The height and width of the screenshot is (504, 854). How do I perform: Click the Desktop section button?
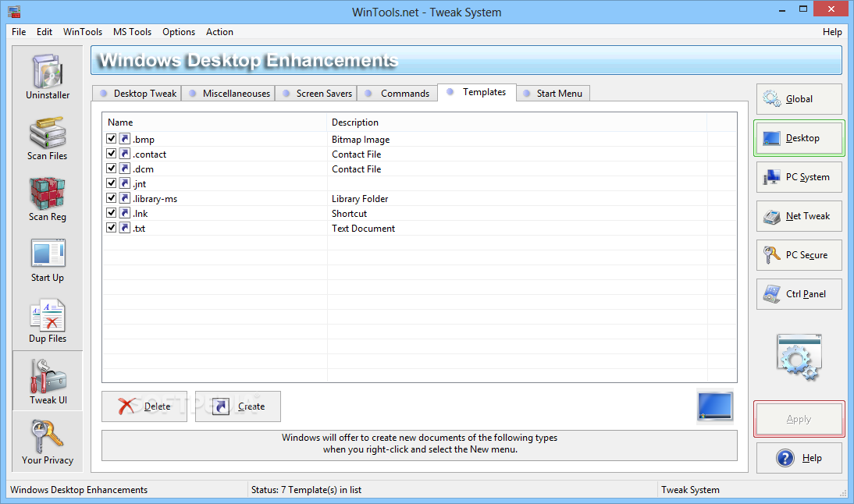coord(799,138)
